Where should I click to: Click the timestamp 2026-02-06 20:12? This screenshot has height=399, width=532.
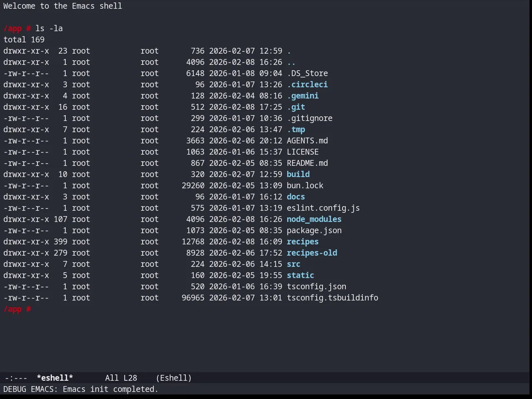246,140
